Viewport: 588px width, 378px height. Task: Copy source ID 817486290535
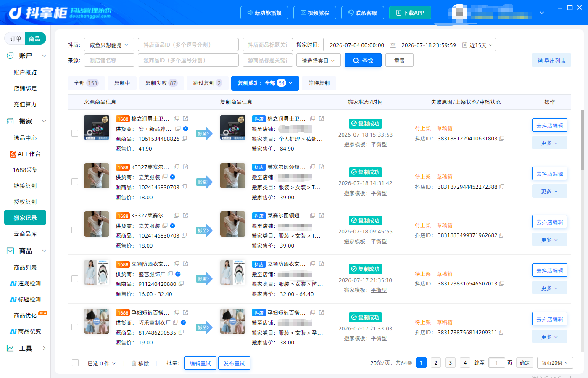[x=181, y=332]
